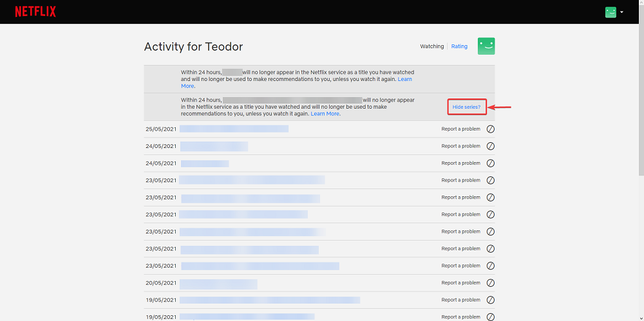The width and height of the screenshot is (644, 321).
Task: Hide the first 24/05/2021 entry
Action: pyautogui.click(x=491, y=146)
